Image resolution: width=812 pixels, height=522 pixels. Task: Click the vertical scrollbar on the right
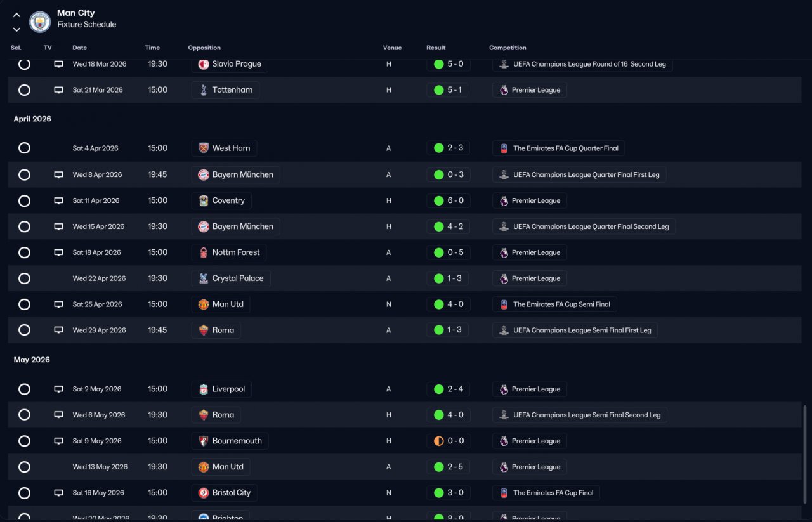tap(805, 455)
